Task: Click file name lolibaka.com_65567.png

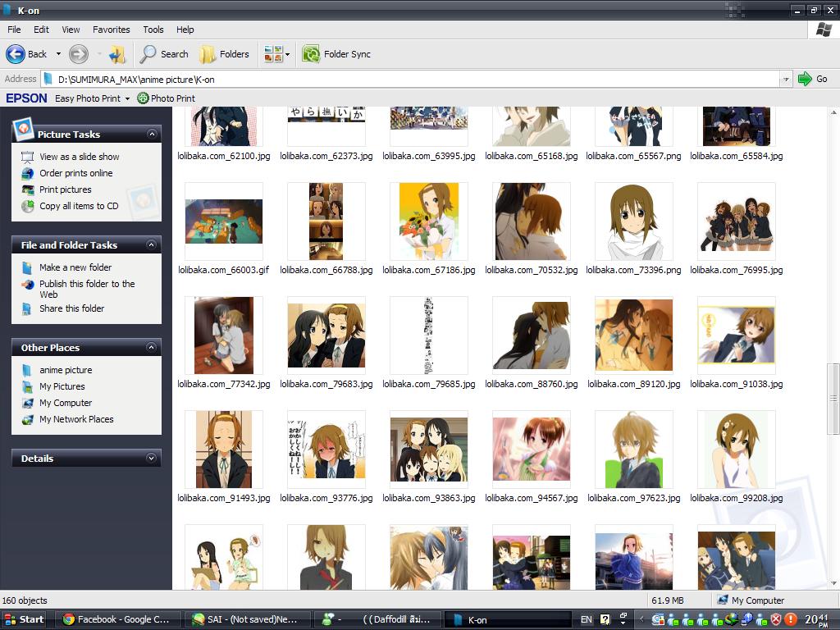Action: pos(634,156)
